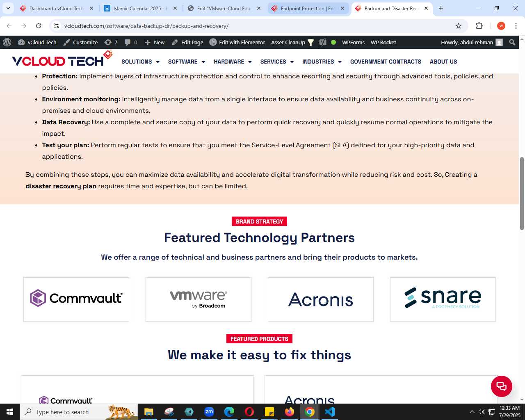Screen dimensions: 525x420
Task: Open vCloud Tech dashboard link in admin bar
Action: (x=37, y=42)
